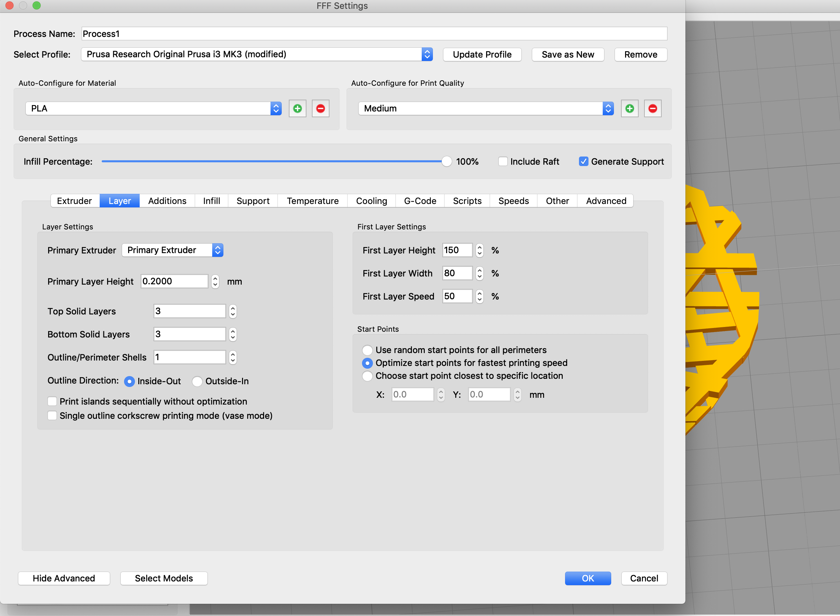Screen dimensions: 840x616
Task: Select Inside-Out outline direction
Action: (x=129, y=382)
